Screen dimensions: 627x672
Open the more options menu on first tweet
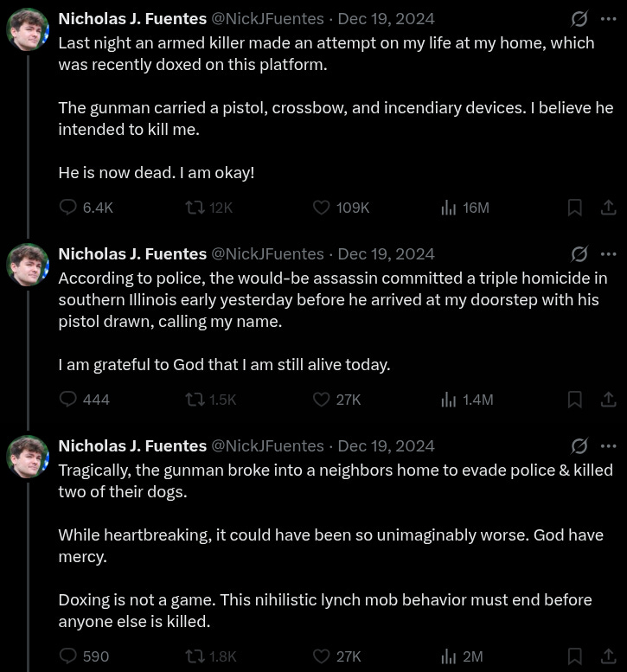click(x=608, y=18)
